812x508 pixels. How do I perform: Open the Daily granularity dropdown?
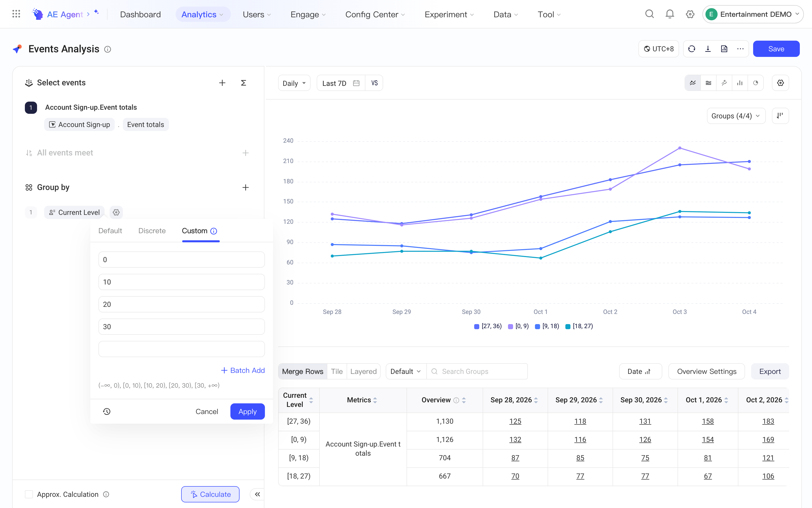pyautogui.click(x=294, y=83)
